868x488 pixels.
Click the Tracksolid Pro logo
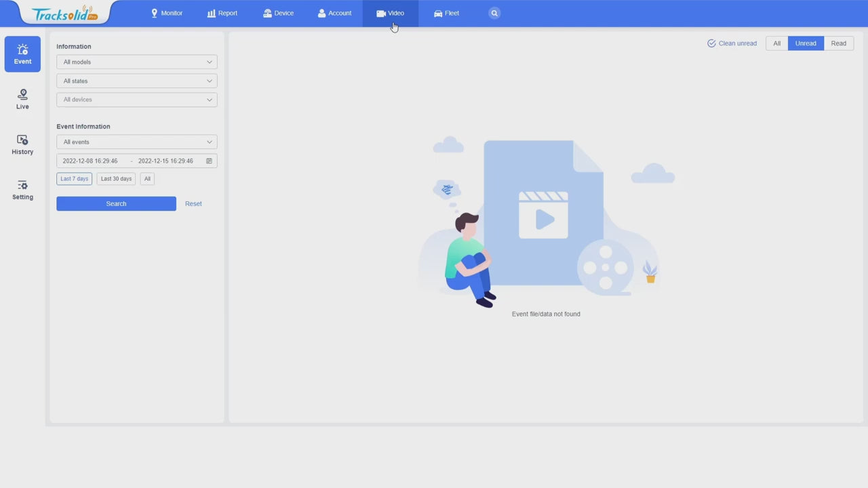pyautogui.click(x=65, y=14)
